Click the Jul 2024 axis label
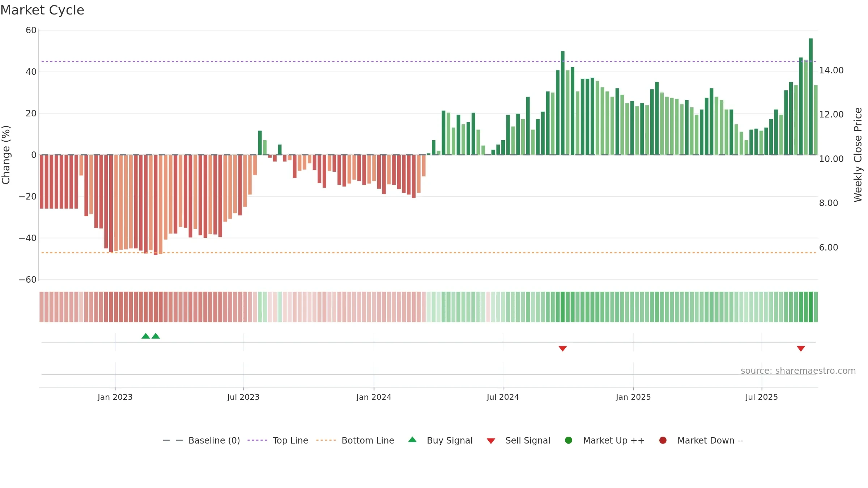The width and height of the screenshot is (868, 488). coord(503,397)
